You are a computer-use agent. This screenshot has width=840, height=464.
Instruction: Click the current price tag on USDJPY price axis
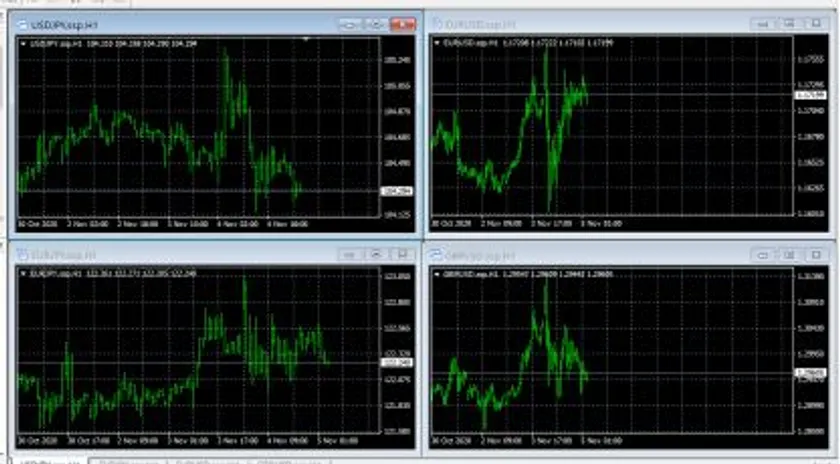(x=396, y=191)
